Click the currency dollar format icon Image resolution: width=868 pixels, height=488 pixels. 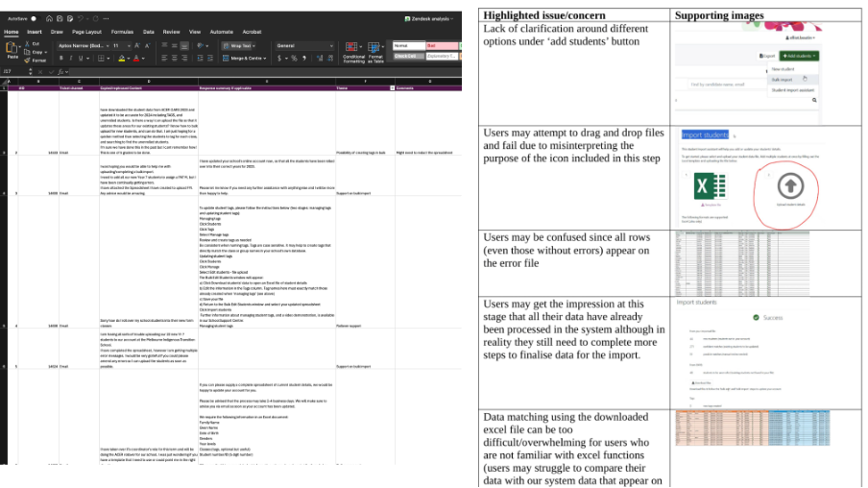click(x=279, y=59)
